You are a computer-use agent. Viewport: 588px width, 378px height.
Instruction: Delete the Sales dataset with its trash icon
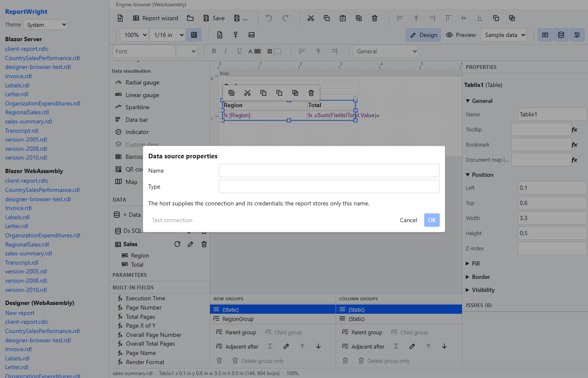click(204, 244)
